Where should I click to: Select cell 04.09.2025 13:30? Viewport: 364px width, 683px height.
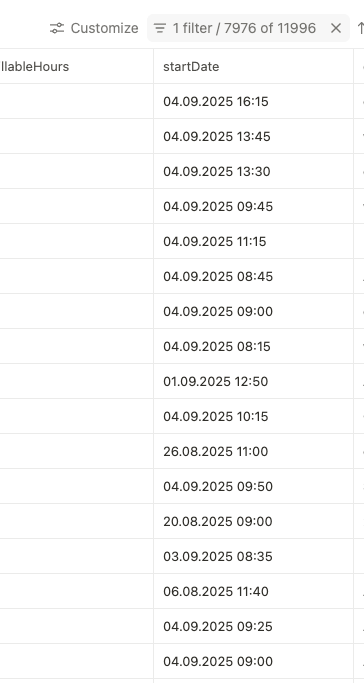(253, 171)
